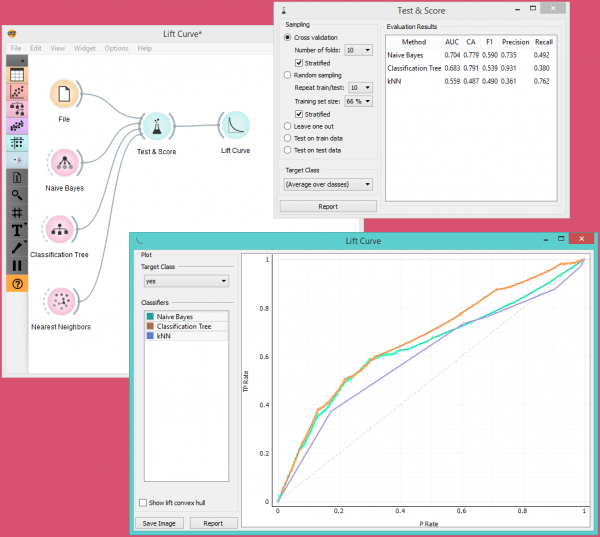The width and height of the screenshot is (600, 537).
Task: Open the Widget menu
Action: tap(85, 48)
